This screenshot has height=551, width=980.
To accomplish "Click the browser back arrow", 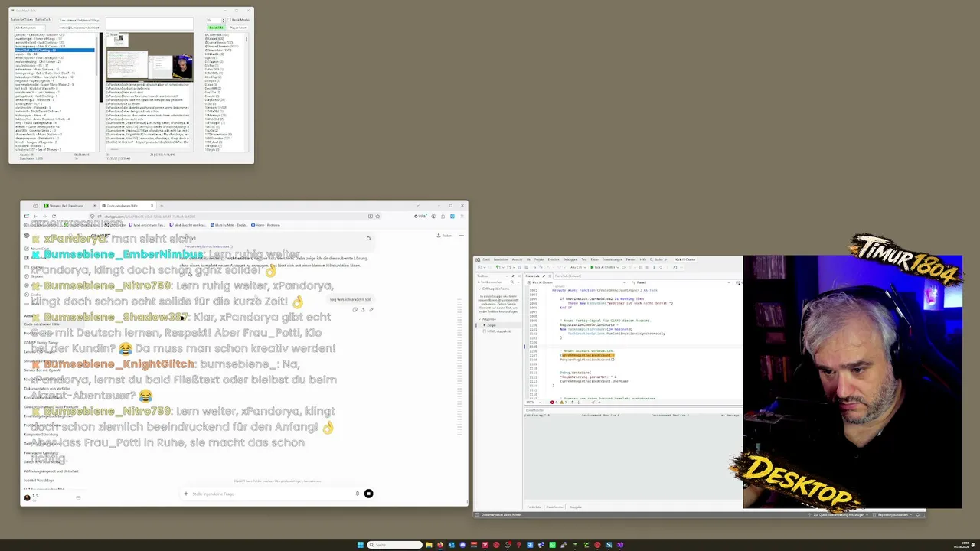I will pyautogui.click(x=34, y=217).
